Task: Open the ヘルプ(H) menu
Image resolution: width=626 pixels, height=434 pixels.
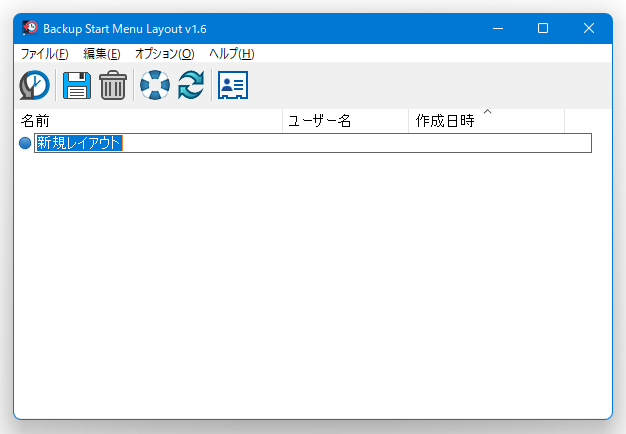Action: coord(232,54)
